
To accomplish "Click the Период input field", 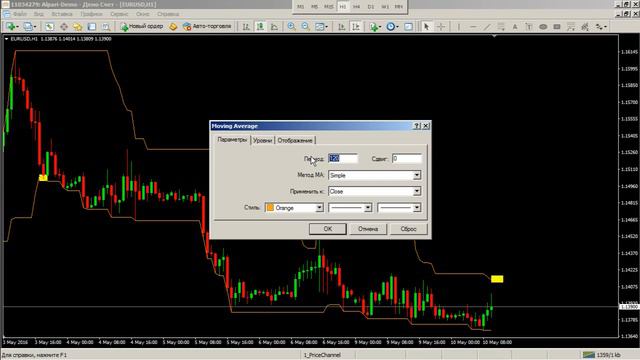I will 343,158.
